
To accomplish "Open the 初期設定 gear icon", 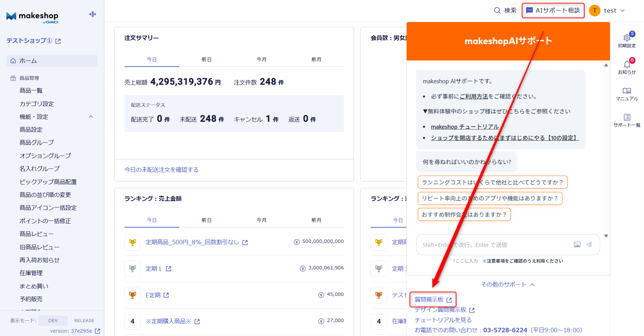I will coord(627,38).
